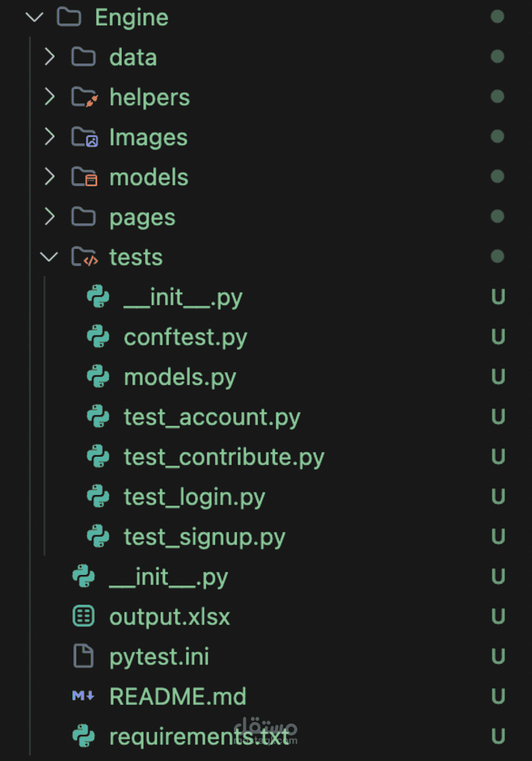This screenshot has height=761, width=532.
Task: Click the file icon beside pytest.ini
Action: pos(84,657)
